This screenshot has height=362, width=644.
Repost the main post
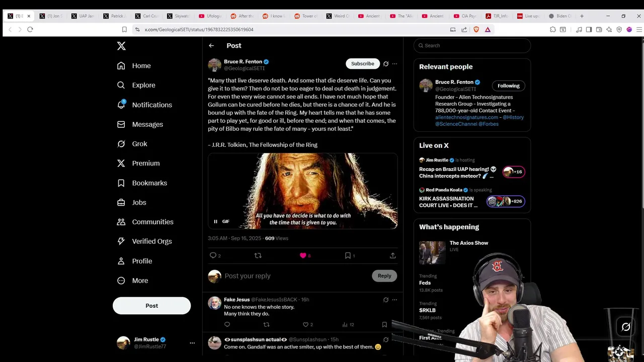pos(258,255)
